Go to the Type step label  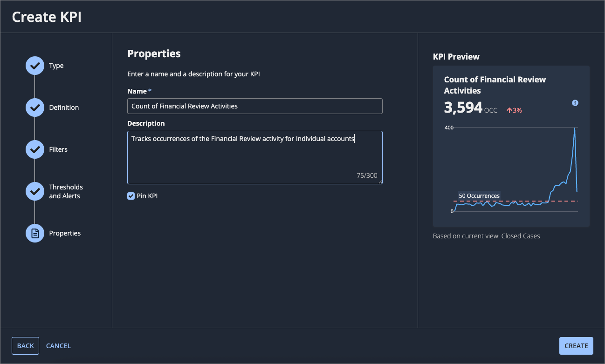pyautogui.click(x=56, y=66)
